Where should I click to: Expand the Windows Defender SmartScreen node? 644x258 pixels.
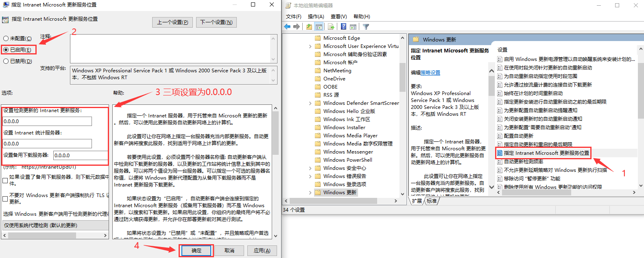(310, 103)
